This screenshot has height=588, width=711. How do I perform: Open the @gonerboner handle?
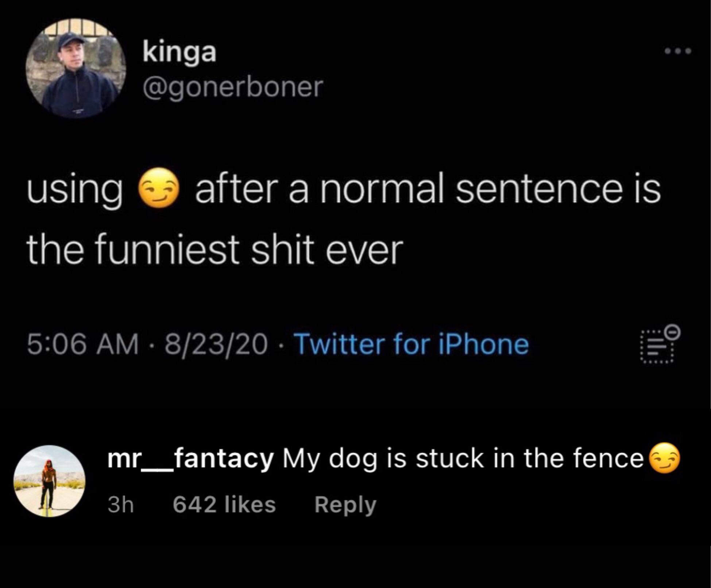coord(233,87)
